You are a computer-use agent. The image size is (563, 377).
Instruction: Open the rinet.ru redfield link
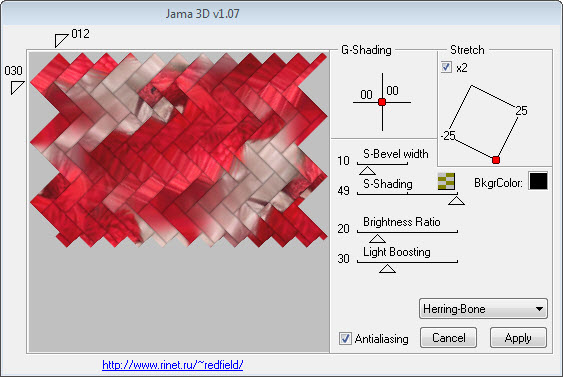pos(173,365)
